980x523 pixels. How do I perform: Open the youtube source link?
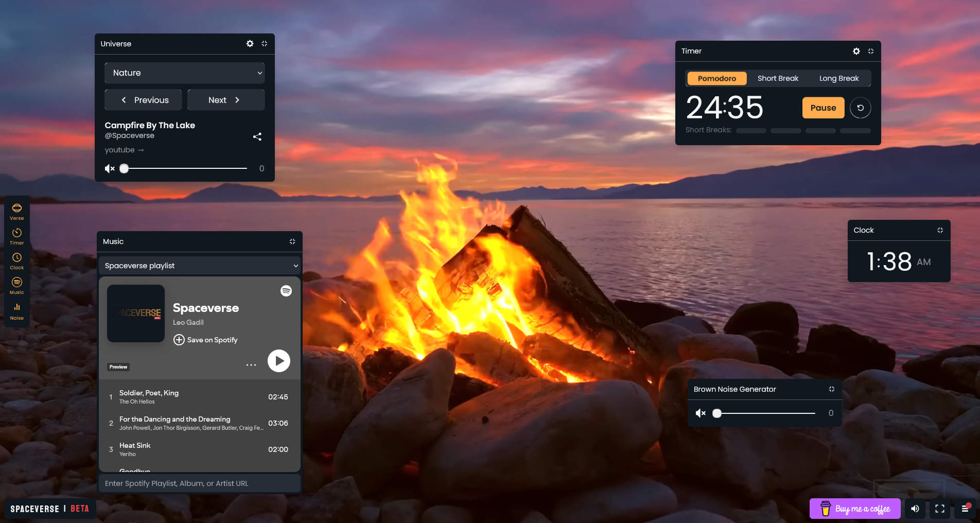click(125, 150)
